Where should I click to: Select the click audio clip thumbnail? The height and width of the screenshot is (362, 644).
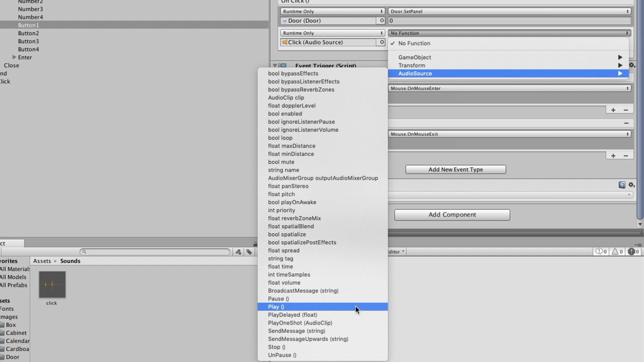[x=52, y=285]
